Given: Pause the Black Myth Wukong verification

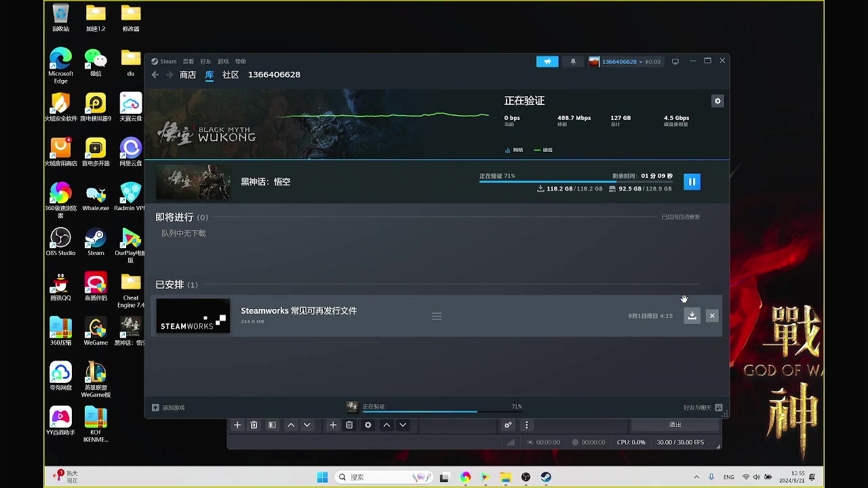Looking at the screenshot, I should [692, 182].
